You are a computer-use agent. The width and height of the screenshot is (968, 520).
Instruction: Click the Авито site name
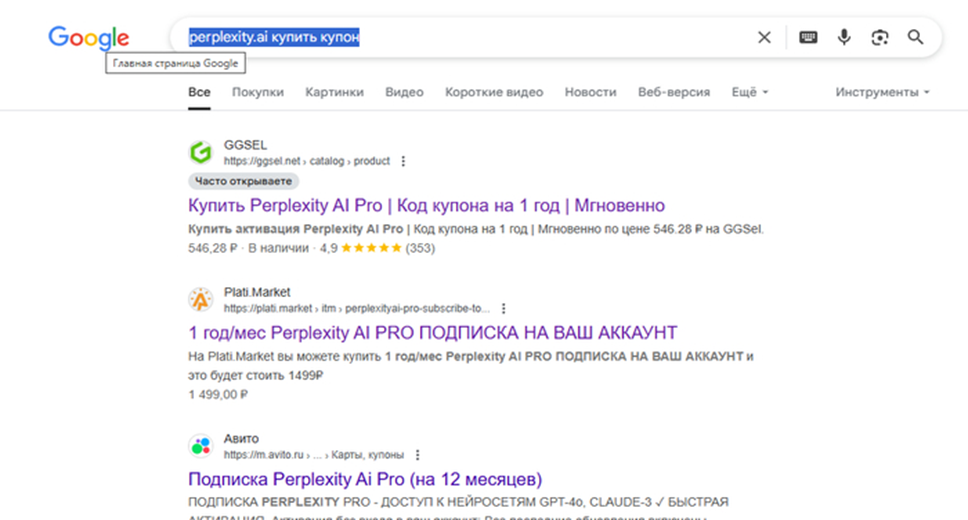(x=241, y=438)
